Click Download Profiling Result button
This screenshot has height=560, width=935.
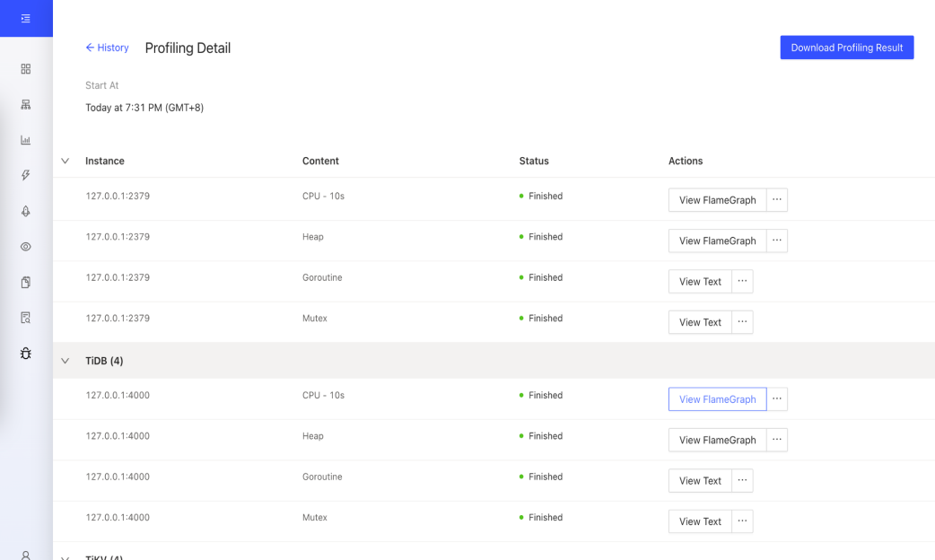846,48
